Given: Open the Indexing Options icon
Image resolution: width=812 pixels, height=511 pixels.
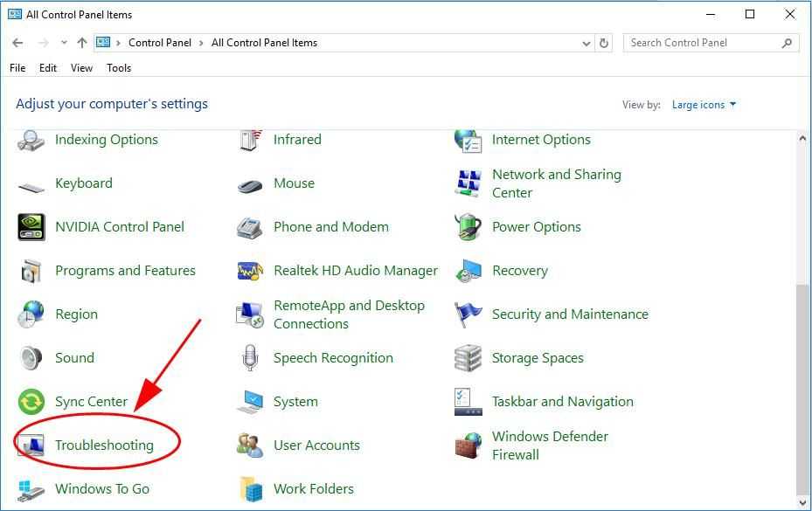Looking at the screenshot, I should (x=31, y=141).
